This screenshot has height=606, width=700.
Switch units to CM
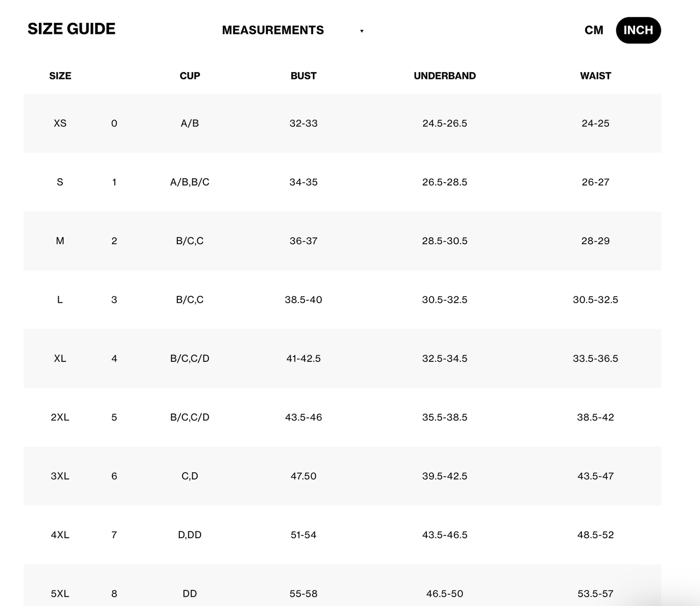pos(593,30)
